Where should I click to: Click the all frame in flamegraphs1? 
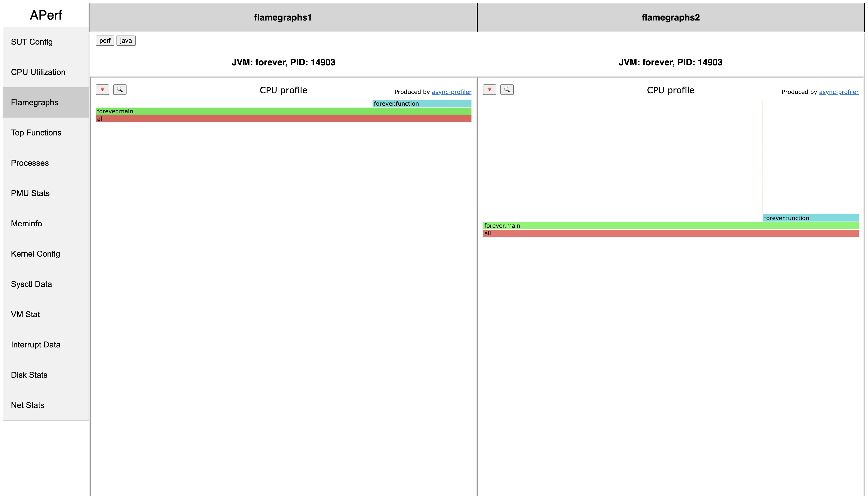(284, 119)
